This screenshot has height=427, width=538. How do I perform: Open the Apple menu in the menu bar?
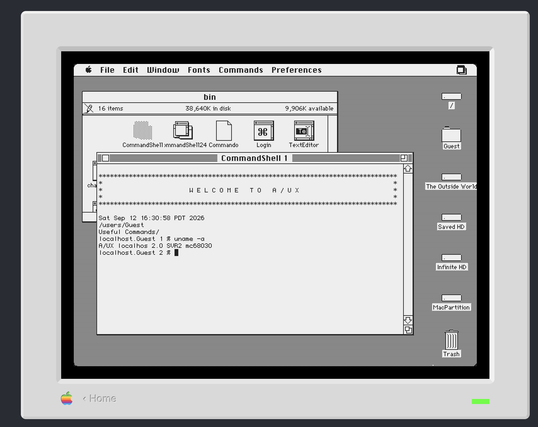tap(89, 70)
